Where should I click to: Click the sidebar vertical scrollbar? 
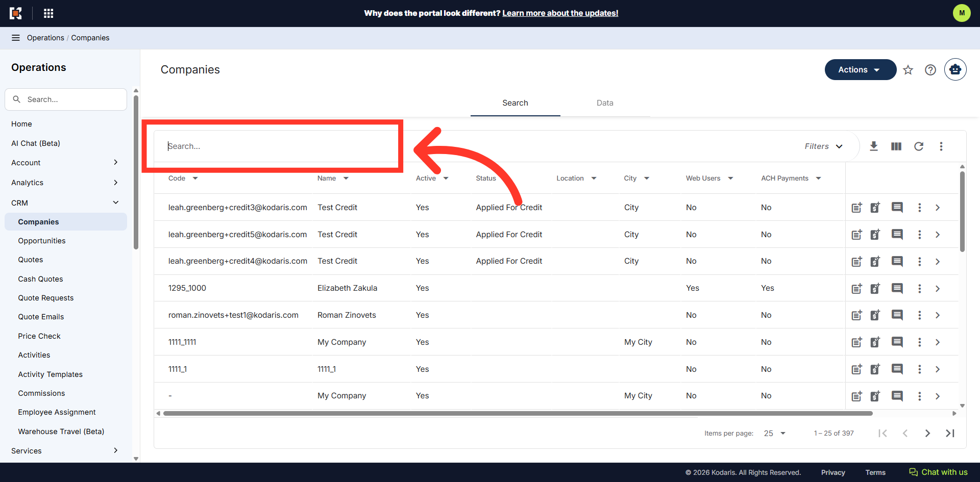click(x=136, y=172)
